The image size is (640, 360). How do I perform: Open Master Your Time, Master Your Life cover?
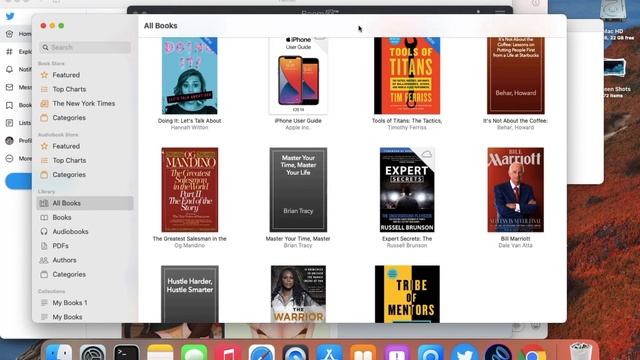tap(298, 190)
